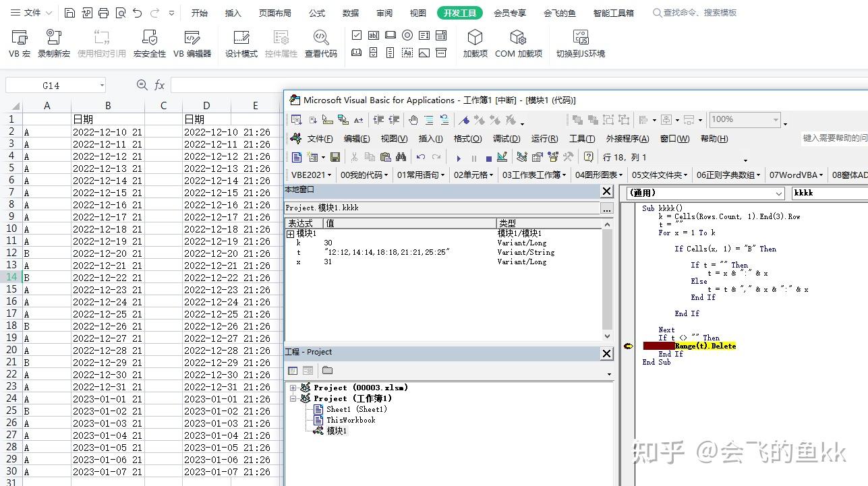Click VBA design mode ruler icon
Screen dimensions: 868x486
502,157
